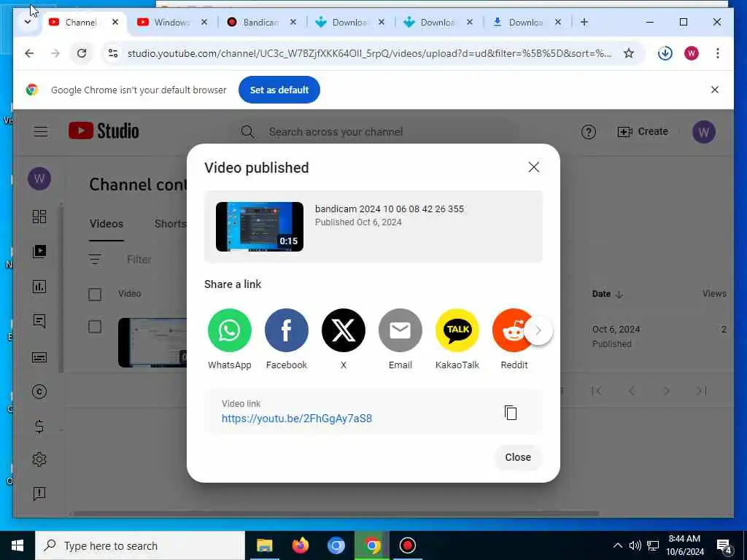Open Copyright in Studio sidebar
The image size is (747, 560).
point(39,392)
